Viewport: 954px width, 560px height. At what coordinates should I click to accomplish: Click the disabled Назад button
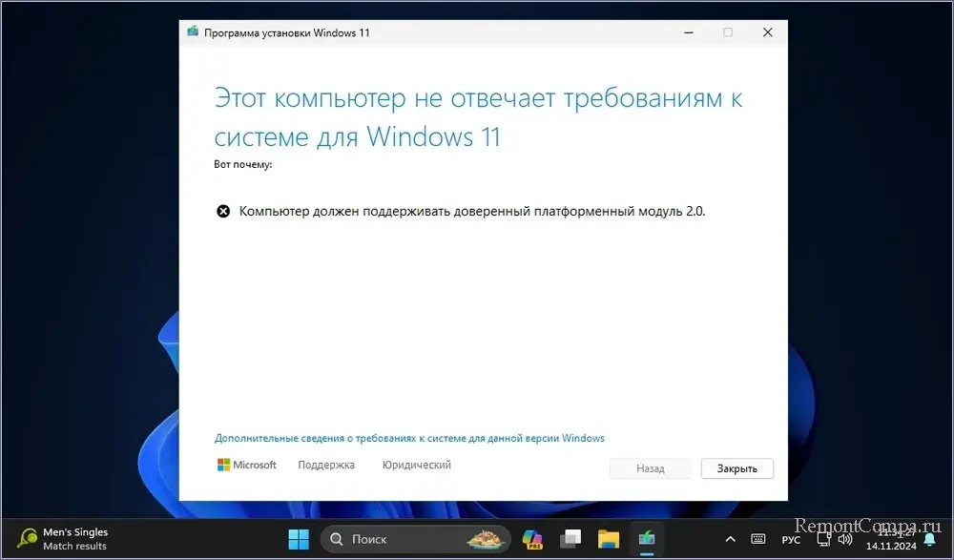pos(650,468)
